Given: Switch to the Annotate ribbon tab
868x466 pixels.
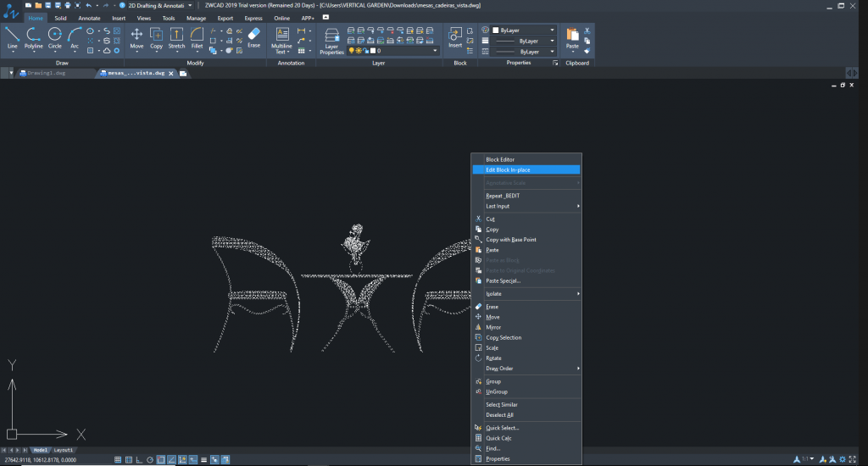Looking at the screenshot, I should 89,19.
